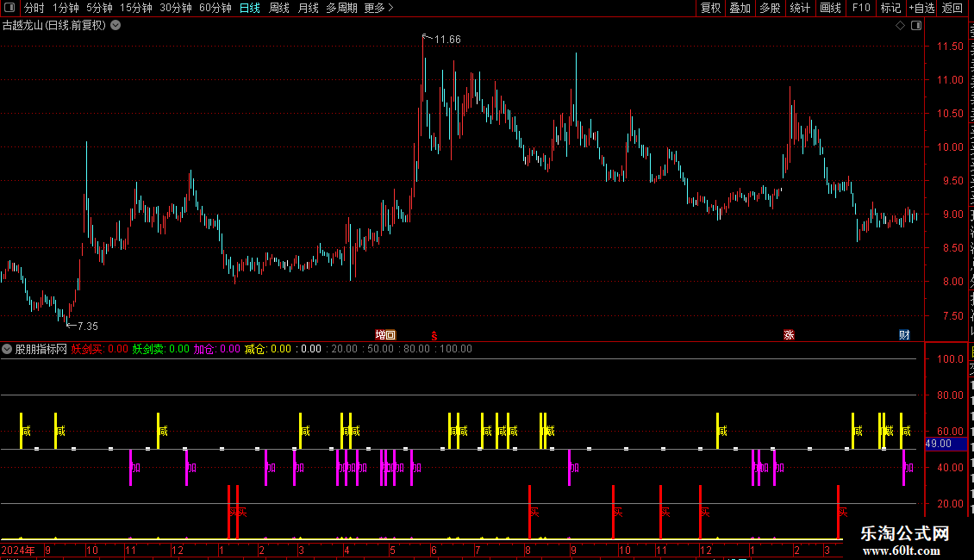Screen dimensions: 974x560
Task: Select the 15分钟 period tab
Action: coord(136,8)
